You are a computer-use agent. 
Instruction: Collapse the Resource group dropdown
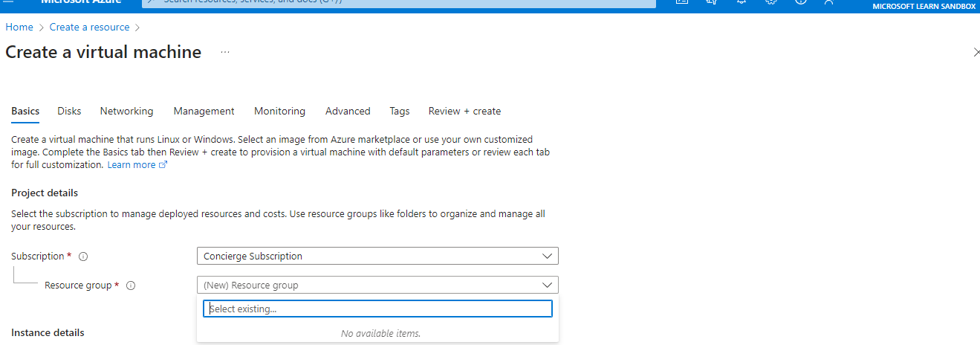pos(377,285)
